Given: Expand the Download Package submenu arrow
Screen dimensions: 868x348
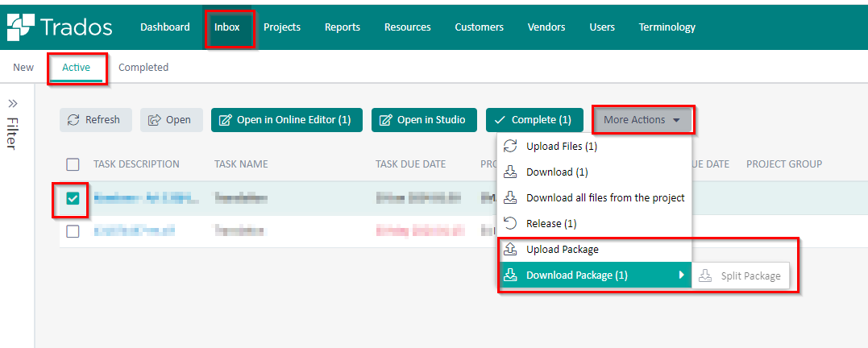Looking at the screenshot, I should click(682, 275).
